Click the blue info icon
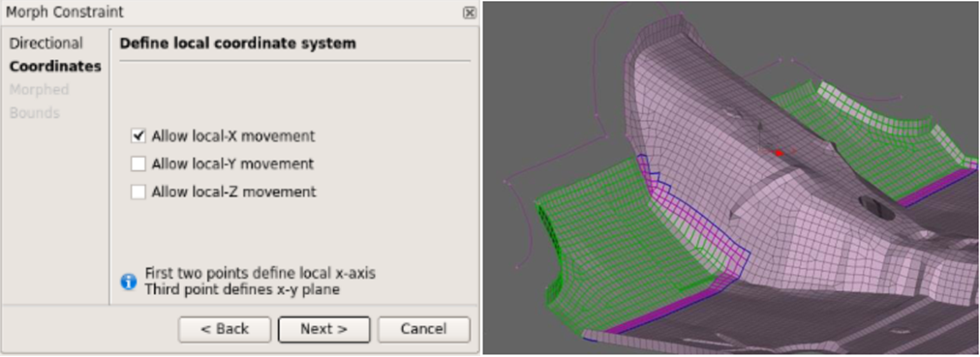The height and width of the screenshot is (357, 980). pos(129,282)
